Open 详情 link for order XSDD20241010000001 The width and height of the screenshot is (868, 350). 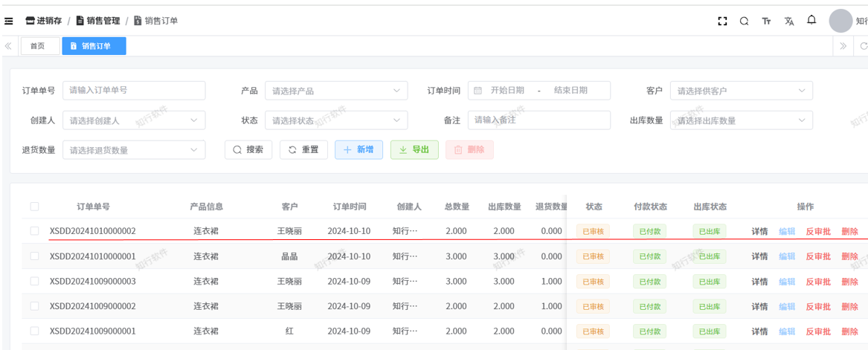point(759,256)
